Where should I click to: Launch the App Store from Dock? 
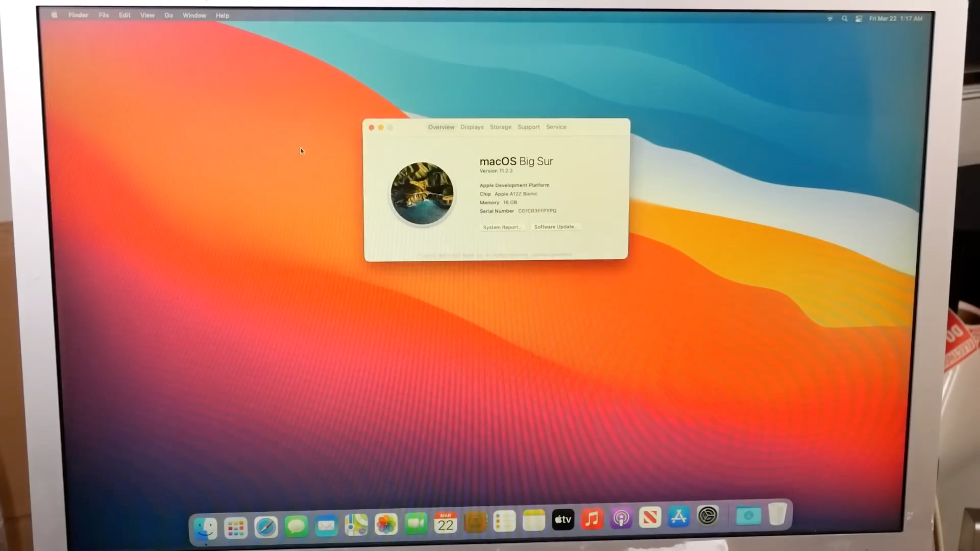[679, 517]
